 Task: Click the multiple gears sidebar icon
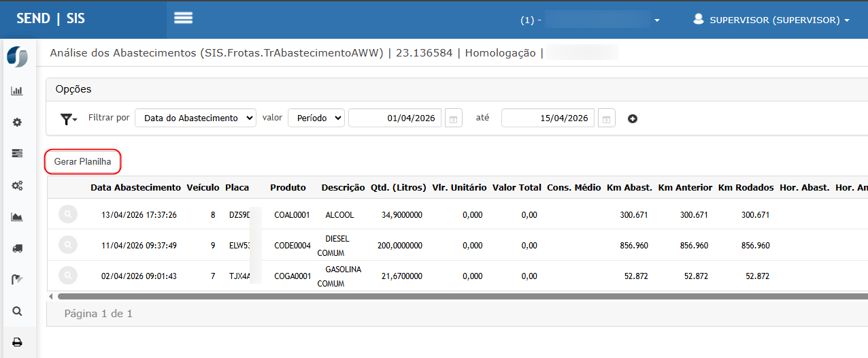click(x=17, y=185)
